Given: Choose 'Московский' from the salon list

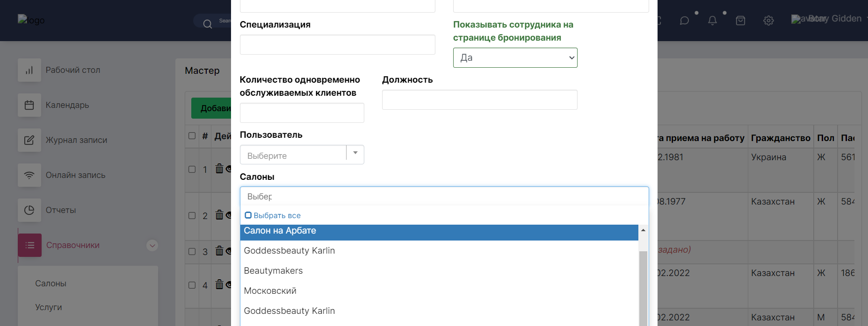Looking at the screenshot, I should click(270, 291).
